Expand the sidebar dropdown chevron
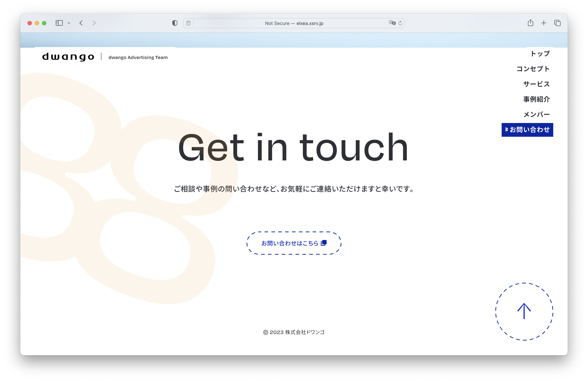The image size is (588, 382). tap(69, 23)
